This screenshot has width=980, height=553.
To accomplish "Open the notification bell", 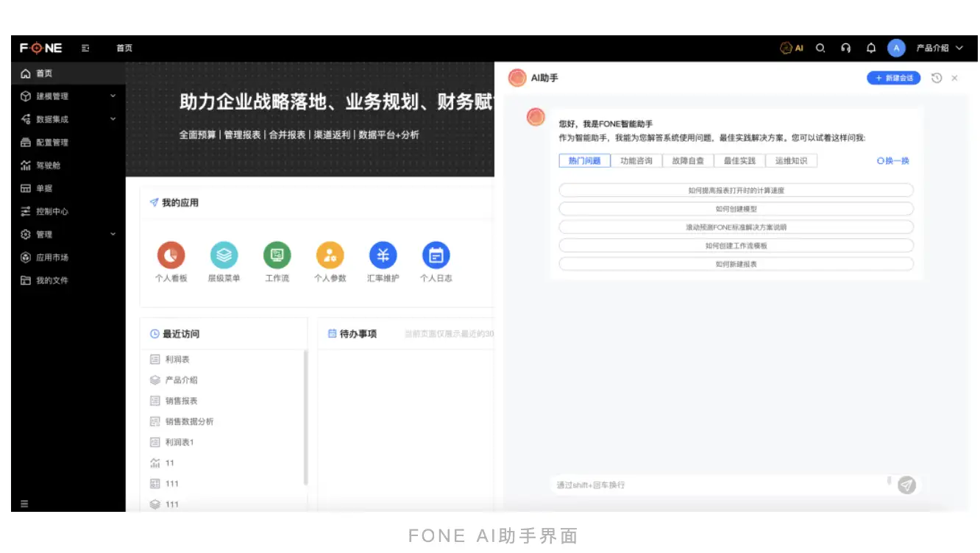I will tap(871, 49).
